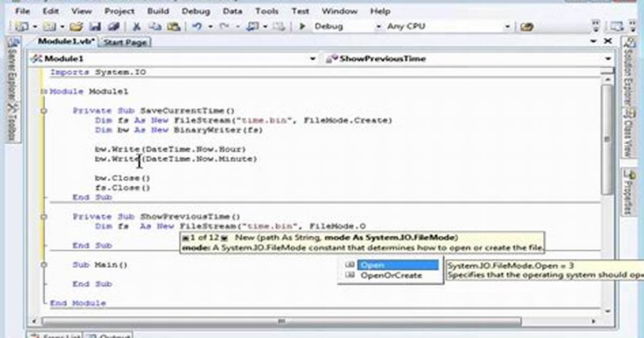Image resolution: width=644 pixels, height=338 pixels.
Task: Click the Save All icon
Action: click(x=114, y=27)
